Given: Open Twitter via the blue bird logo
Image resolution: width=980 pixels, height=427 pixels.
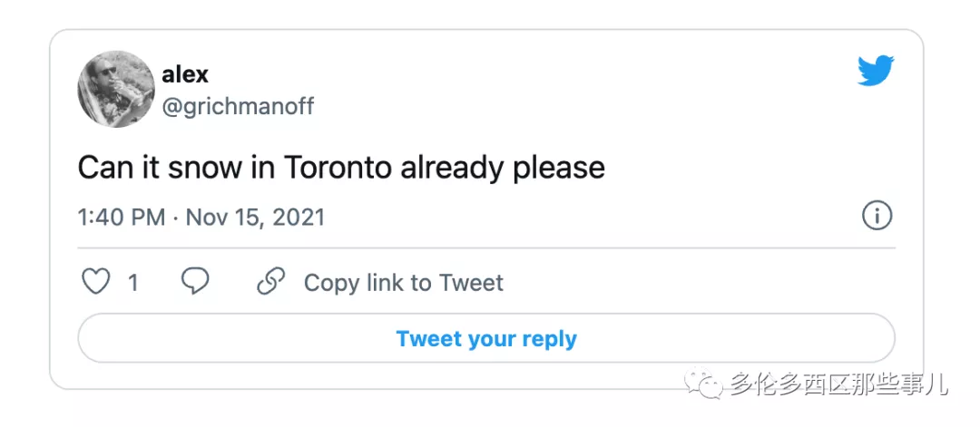Looking at the screenshot, I should (x=875, y=71).
